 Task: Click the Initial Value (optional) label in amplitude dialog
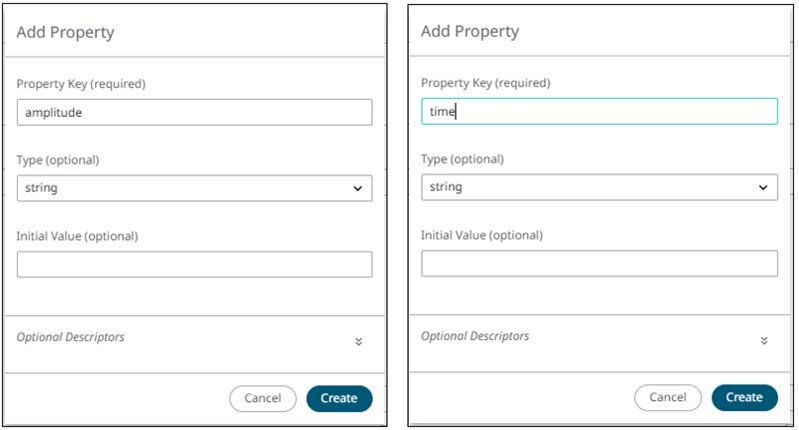click(x=77, y=236)
